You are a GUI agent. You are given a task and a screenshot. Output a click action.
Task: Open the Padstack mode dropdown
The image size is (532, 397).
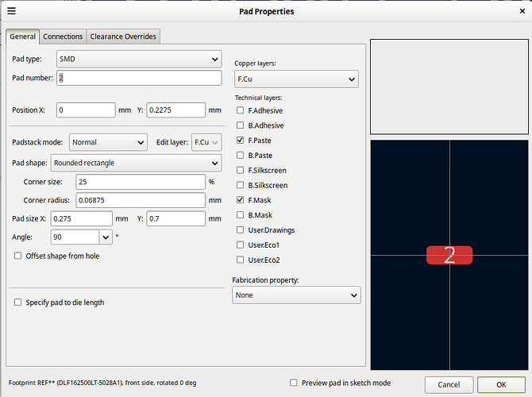[108, 142]
